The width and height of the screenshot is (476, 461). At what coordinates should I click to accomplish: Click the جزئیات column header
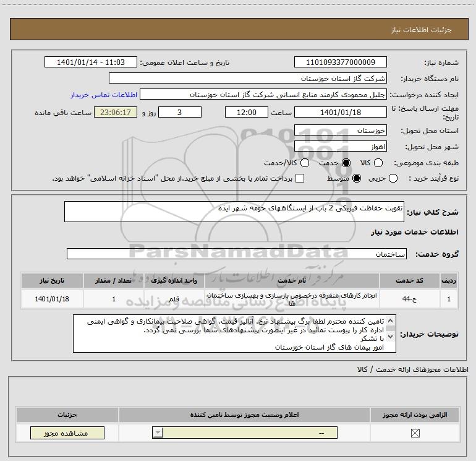[x=67, y=415]
